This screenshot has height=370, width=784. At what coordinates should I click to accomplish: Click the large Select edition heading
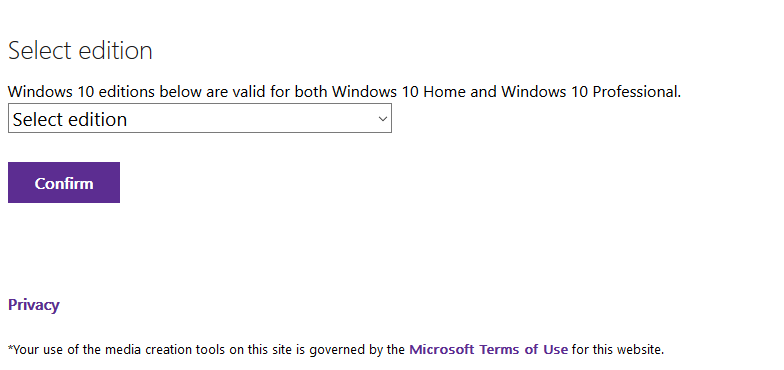point(80,50)
